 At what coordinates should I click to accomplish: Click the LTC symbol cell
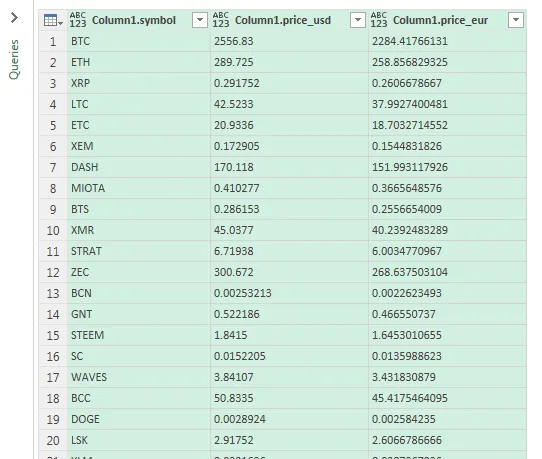[x=139, y=104]
